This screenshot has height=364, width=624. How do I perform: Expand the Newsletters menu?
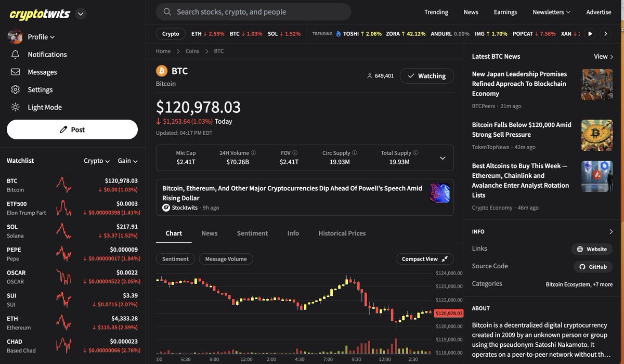(551, 12)
